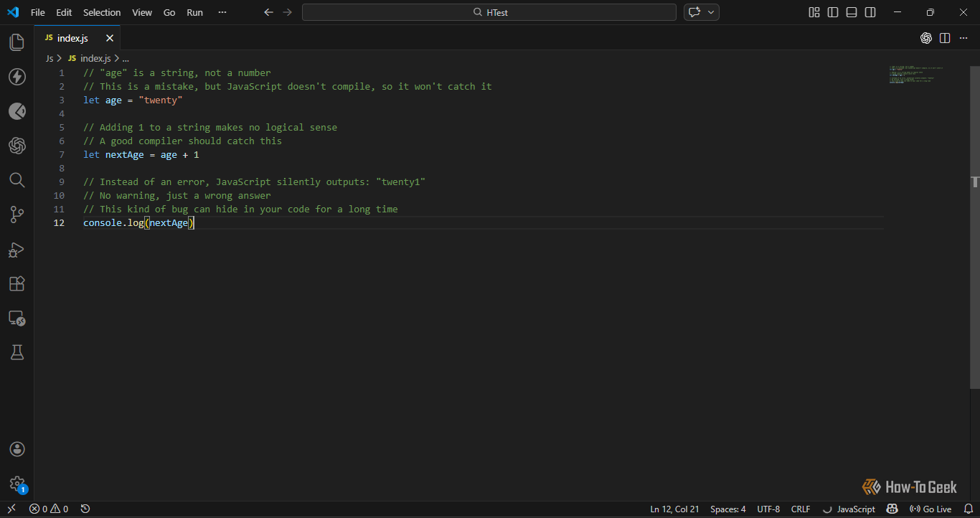Open editor More Actions ellipsis
This screenshot has height=518, width=980.
pyautogui.click(x=963, y=38)
